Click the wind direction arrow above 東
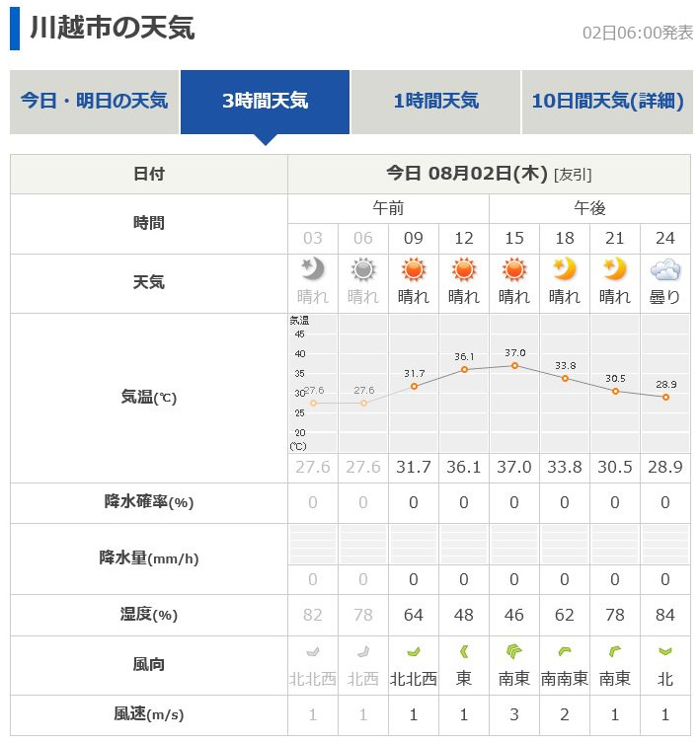 pyautogui.click(x=464, y=651)
